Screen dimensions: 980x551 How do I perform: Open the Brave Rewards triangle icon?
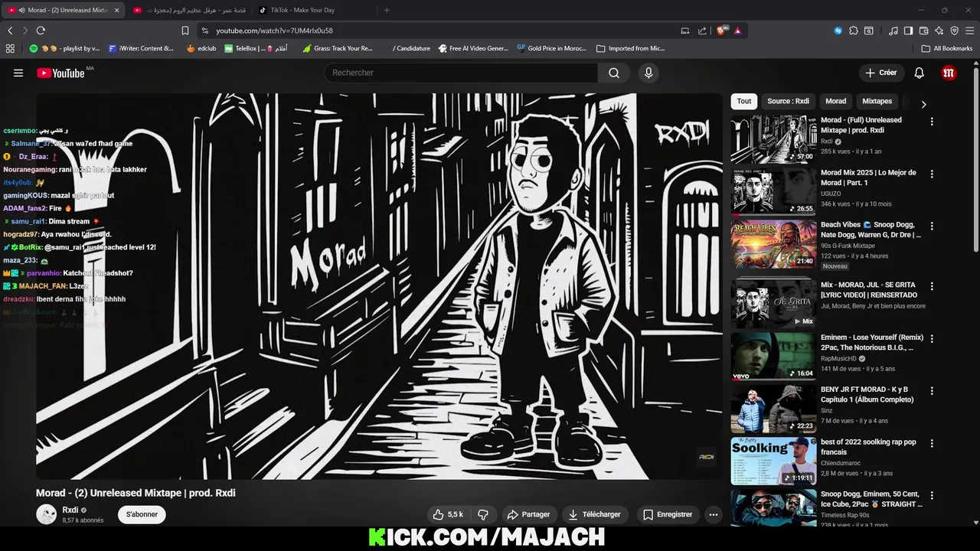(737, 31)
